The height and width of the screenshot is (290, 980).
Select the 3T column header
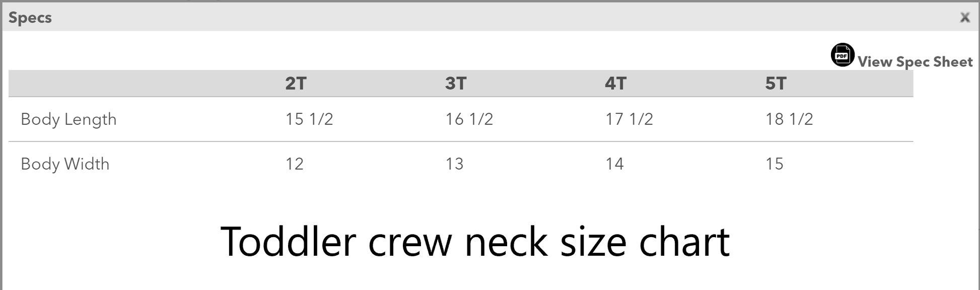pyautogui.click(x=456, y=83)
